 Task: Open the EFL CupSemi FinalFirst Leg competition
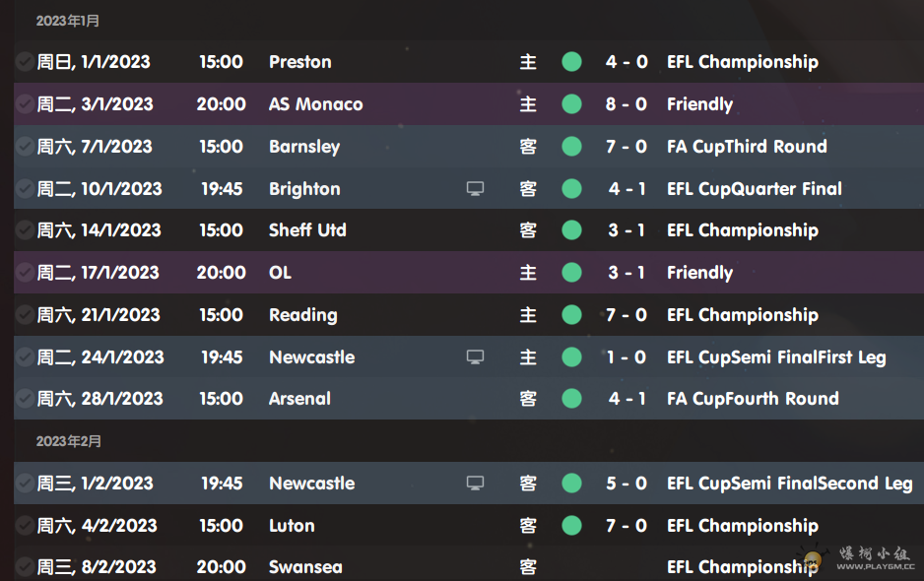tap(776, 357)
